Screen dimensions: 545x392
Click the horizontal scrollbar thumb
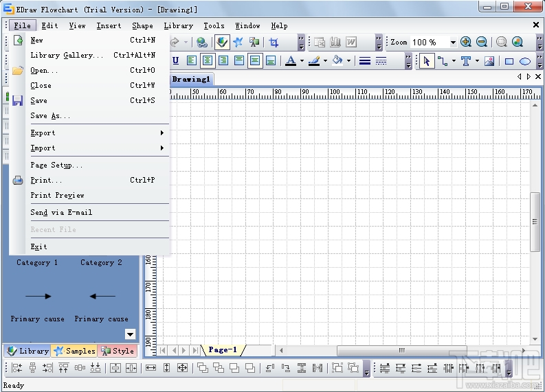(402, 350)
